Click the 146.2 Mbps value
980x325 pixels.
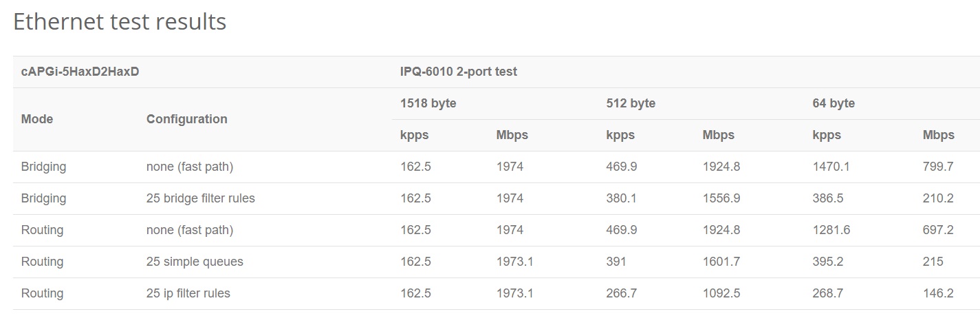(938, 293)
